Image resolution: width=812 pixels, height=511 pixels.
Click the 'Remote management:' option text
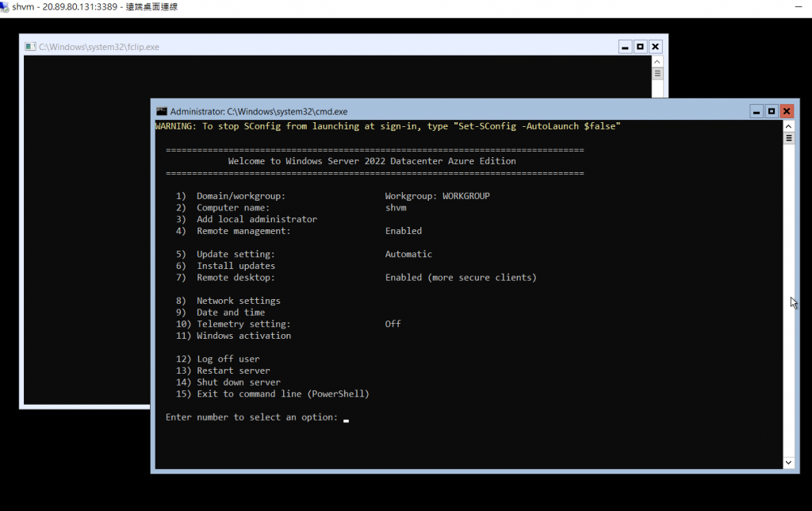pyautogui.click(x=243, y=231)
